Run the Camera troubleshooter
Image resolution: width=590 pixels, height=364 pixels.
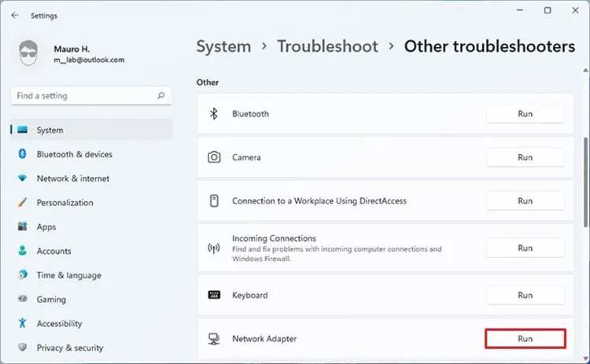coord(525,157)
